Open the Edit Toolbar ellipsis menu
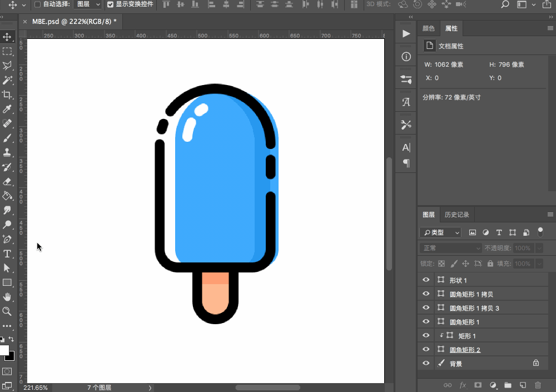 click(x=7, y=326)
